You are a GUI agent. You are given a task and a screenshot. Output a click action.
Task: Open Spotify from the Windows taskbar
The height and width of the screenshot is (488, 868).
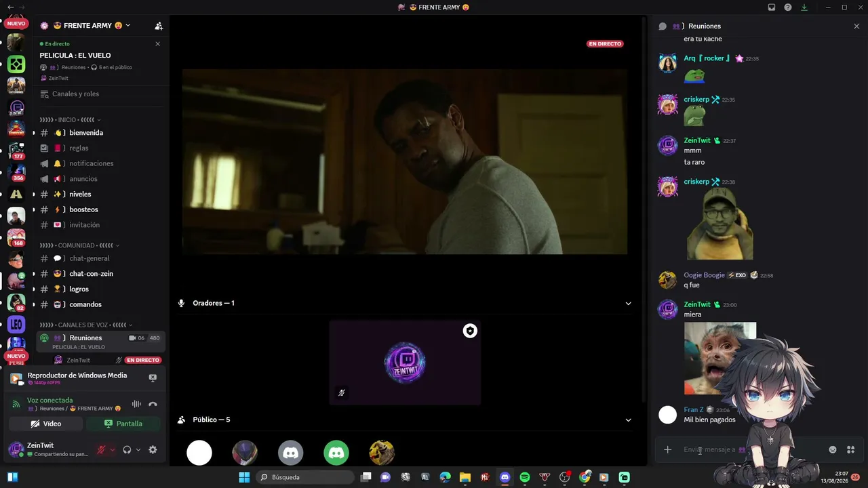(x=524, y=477)
